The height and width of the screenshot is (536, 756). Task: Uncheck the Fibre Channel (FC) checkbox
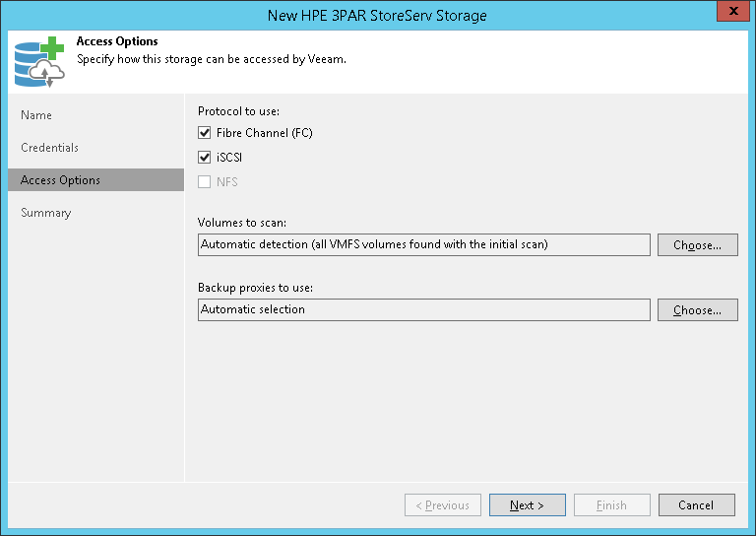(205, 133)
